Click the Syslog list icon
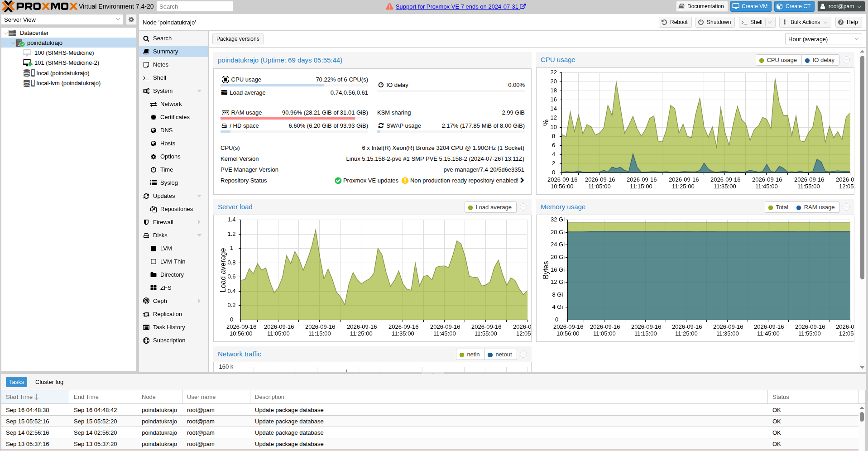This screenshot has width=868, height=451. pos(153,183)
